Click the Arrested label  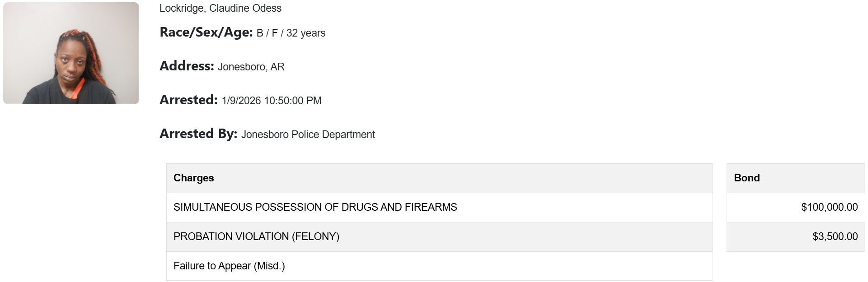click(x=188, y=100)
